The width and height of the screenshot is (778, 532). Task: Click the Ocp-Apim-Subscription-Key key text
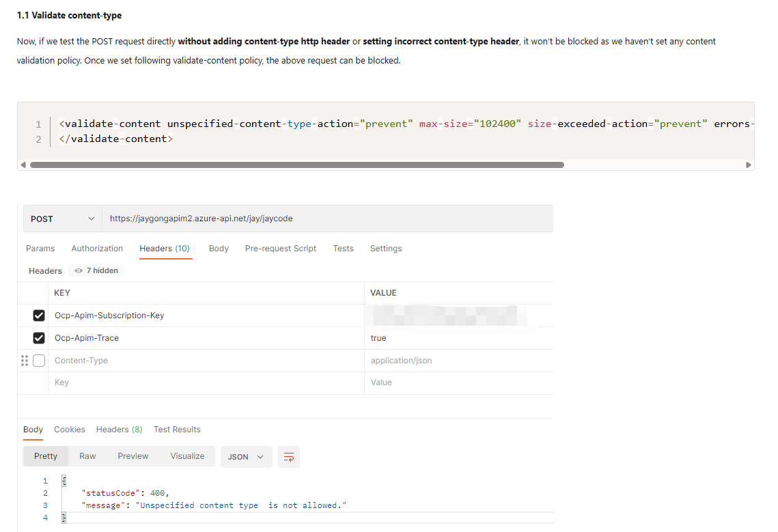click(109, 315)
